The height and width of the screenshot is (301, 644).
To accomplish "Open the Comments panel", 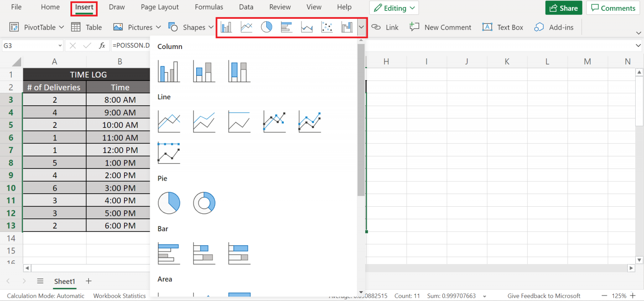I will click(x=613, y=8).
